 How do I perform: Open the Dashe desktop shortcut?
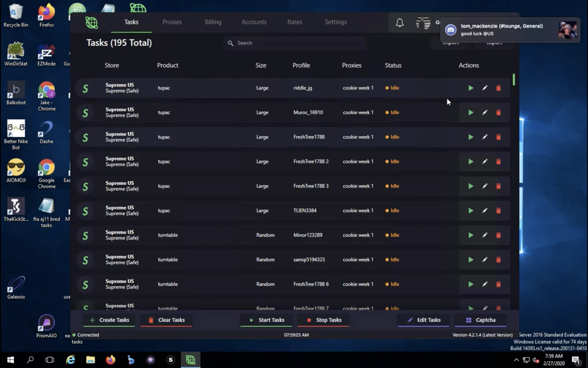coord(46,132)
